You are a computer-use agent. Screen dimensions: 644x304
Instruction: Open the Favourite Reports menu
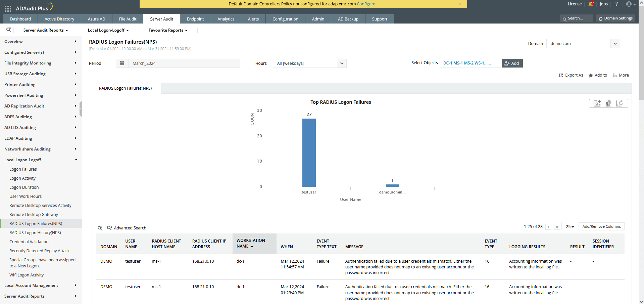[x=167, y=30]
